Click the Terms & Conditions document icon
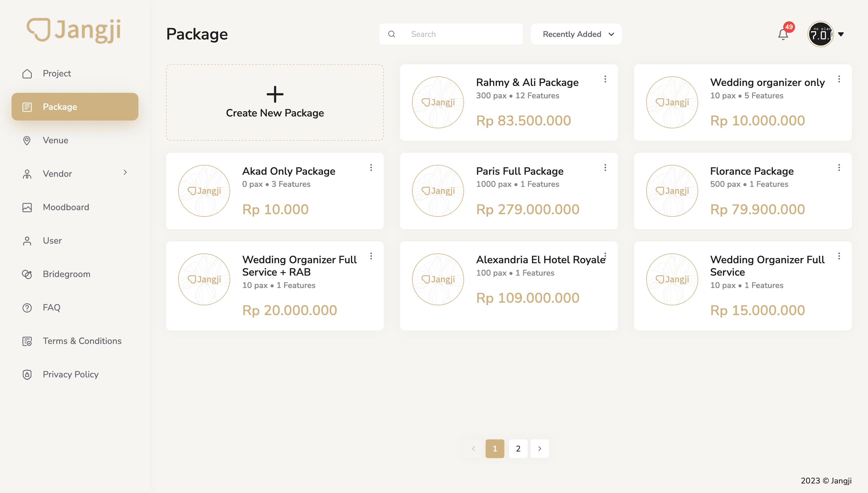This screenshot has height=493, width=868. pyautogui.click(x=27, y=341)
